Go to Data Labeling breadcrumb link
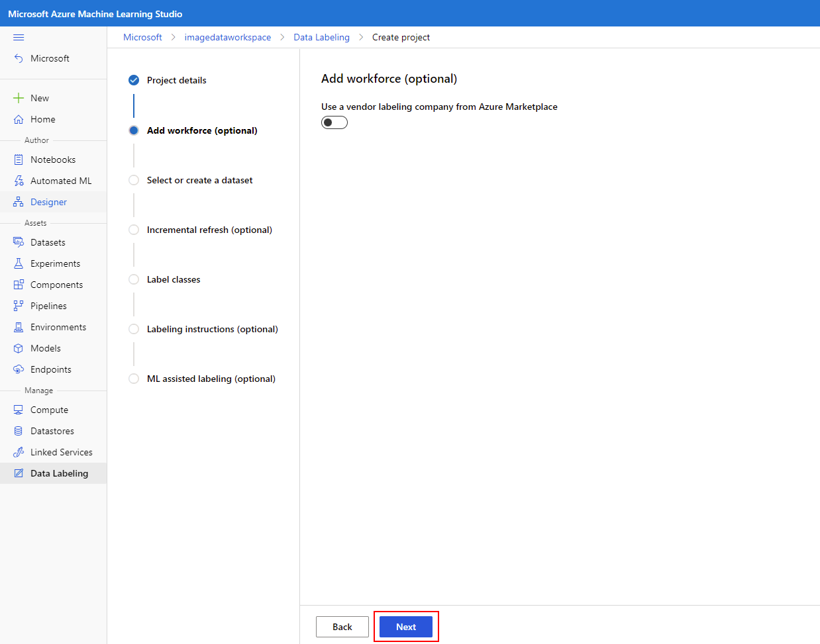This screenshot has height=644, width=820. [321, 37]
